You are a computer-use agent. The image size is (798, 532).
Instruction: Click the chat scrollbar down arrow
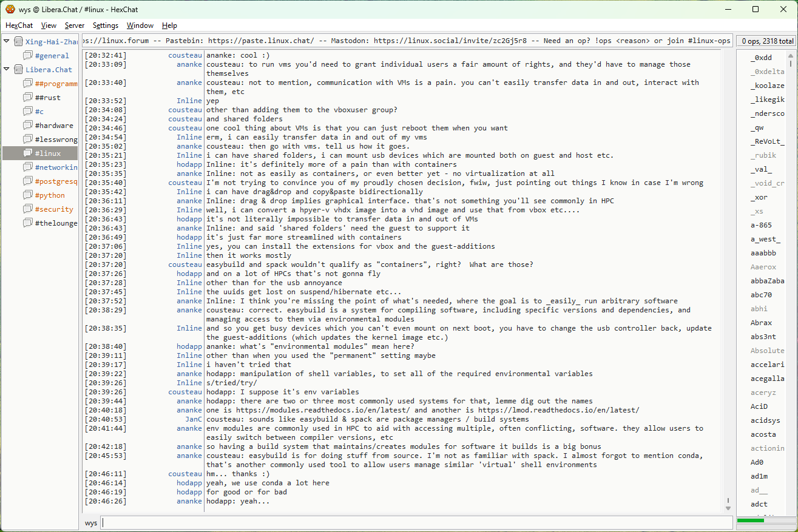[728, 507]
